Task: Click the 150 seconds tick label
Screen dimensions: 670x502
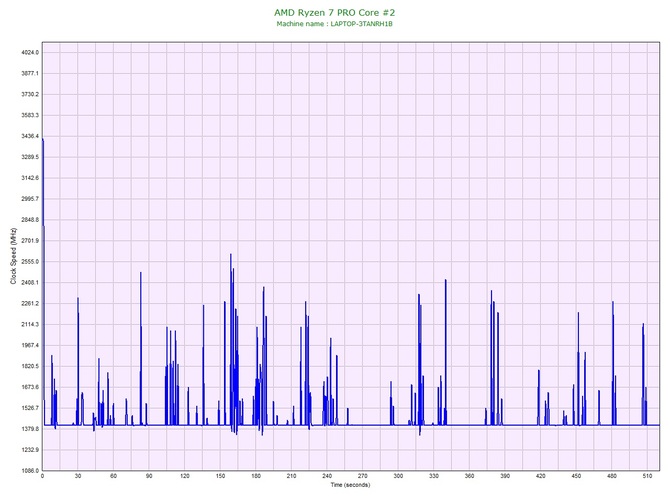Action: tap(220, 476)
